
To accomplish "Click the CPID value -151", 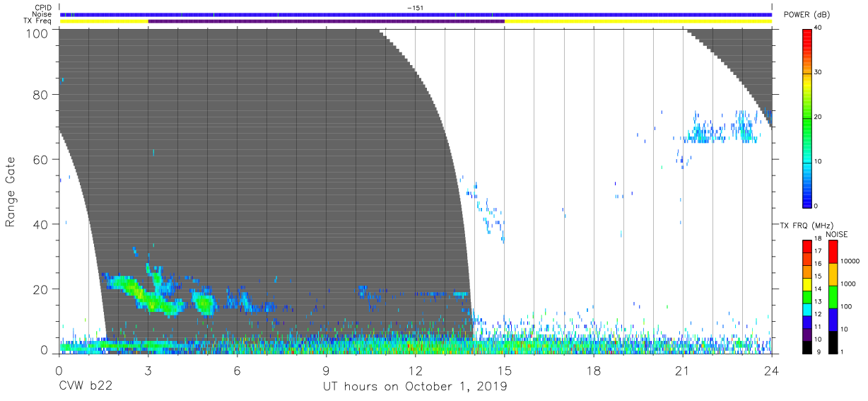I will click(x=415, y=7).
